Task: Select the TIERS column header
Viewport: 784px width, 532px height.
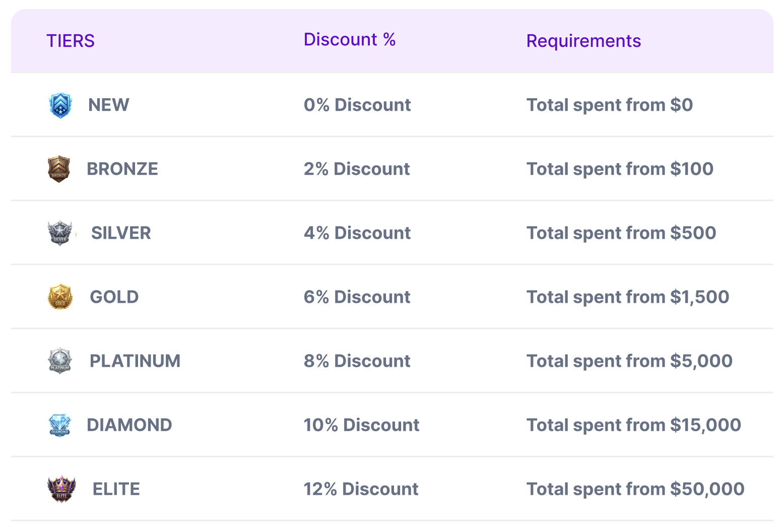Action: [x=71, y=41]
